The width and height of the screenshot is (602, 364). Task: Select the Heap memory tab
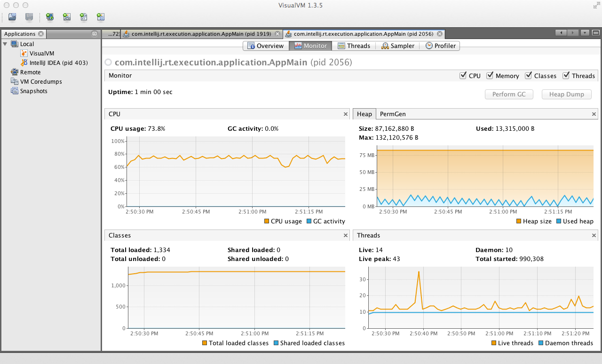tap(364, 114)
